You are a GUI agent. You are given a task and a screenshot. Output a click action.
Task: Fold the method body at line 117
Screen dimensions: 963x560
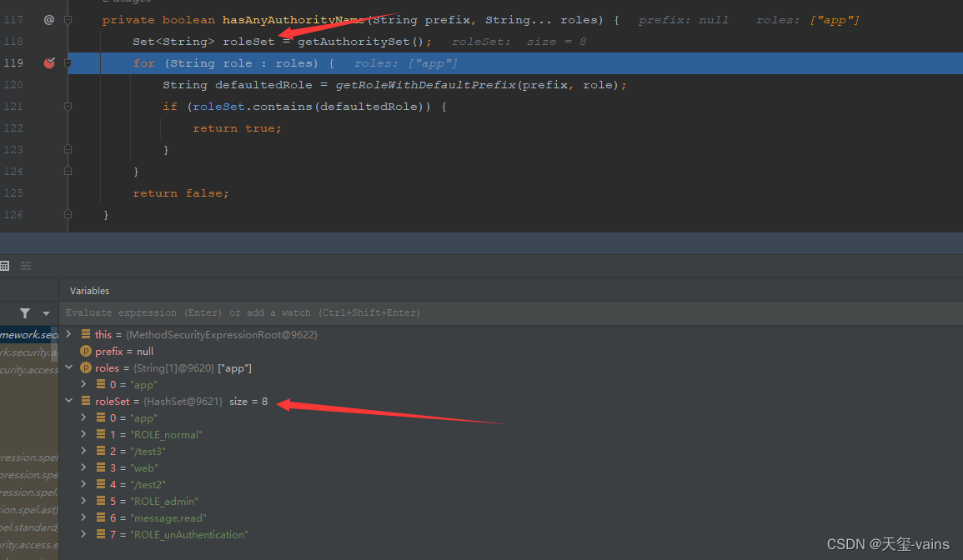(x=68, y=19)
